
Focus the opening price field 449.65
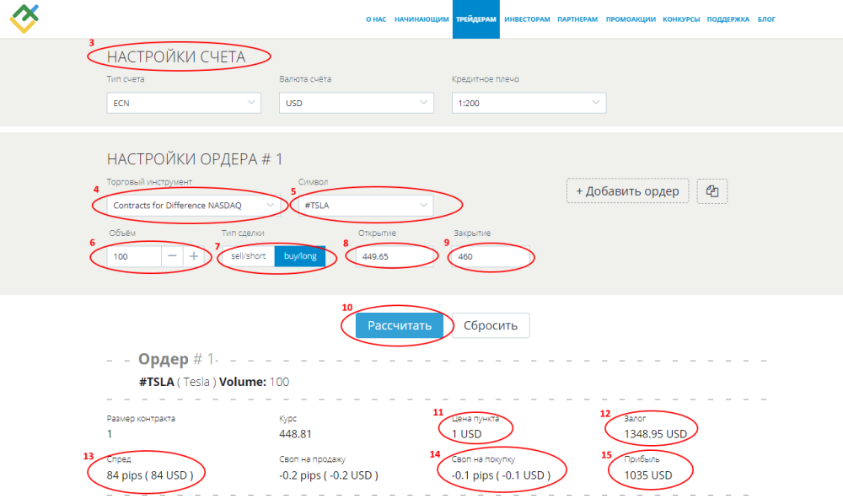[x=395, y=256]
